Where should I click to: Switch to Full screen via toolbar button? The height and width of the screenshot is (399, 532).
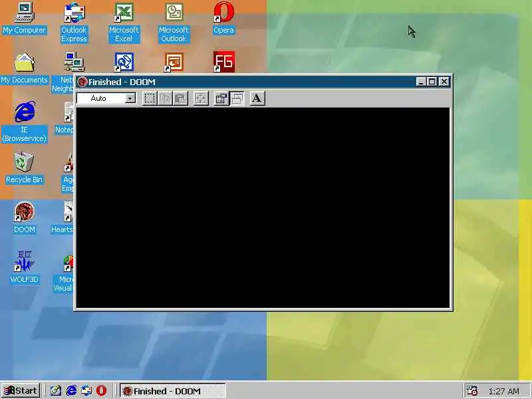pyautogui.click(x=201, y=98)
